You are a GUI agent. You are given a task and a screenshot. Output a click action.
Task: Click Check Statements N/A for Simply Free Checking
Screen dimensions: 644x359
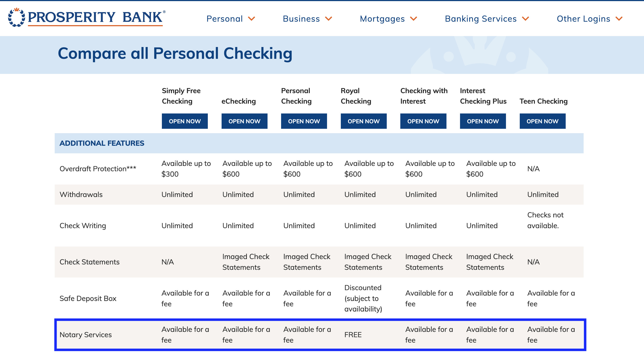pyautogui.click(x=168, y=262)
